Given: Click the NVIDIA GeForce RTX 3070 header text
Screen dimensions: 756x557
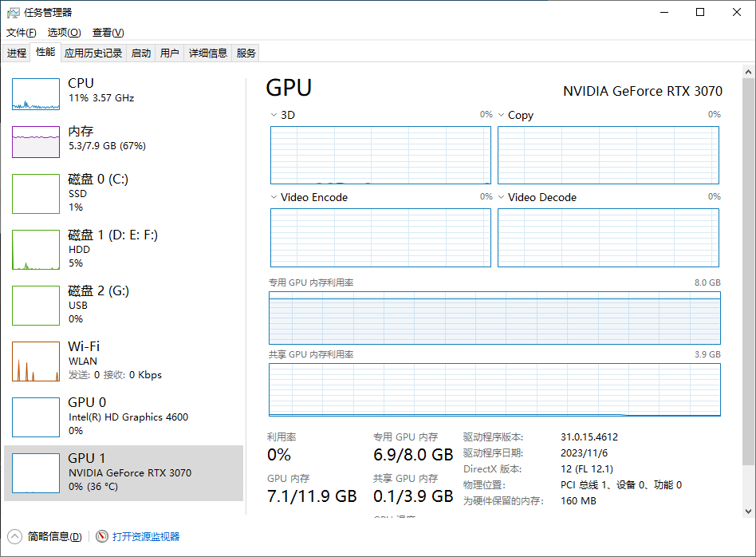Looking at the screenshot, I should 643,91.
